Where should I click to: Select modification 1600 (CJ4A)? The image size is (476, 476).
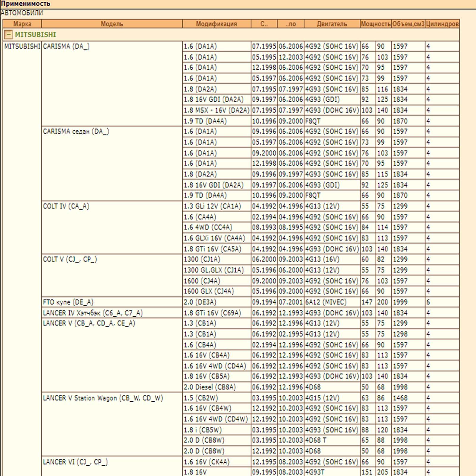[x=217, y=281]
